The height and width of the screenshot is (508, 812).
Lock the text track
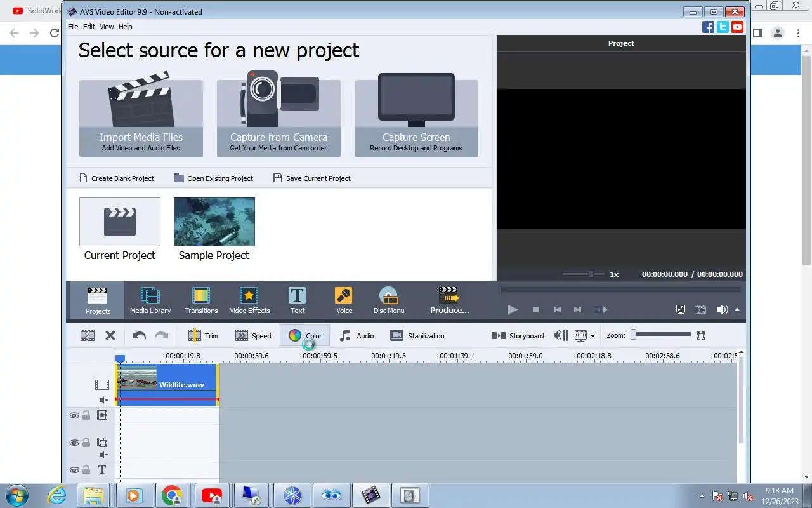pos(86,470)
